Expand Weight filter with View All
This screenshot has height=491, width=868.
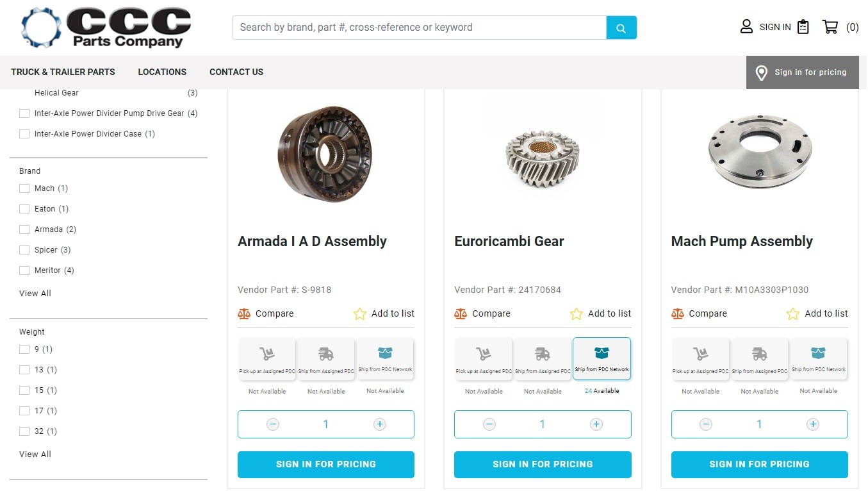pos(35,454)
